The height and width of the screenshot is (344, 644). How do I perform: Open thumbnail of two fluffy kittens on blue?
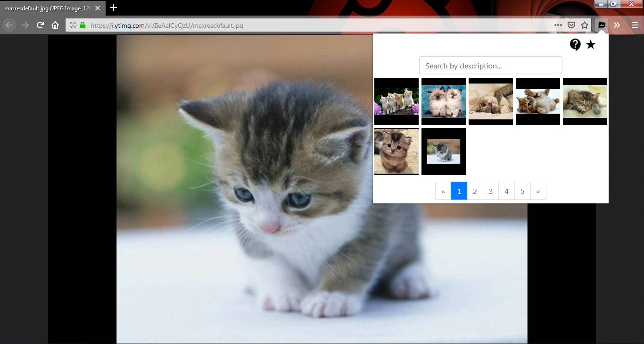pyautogui.click(x=444, y=101)
